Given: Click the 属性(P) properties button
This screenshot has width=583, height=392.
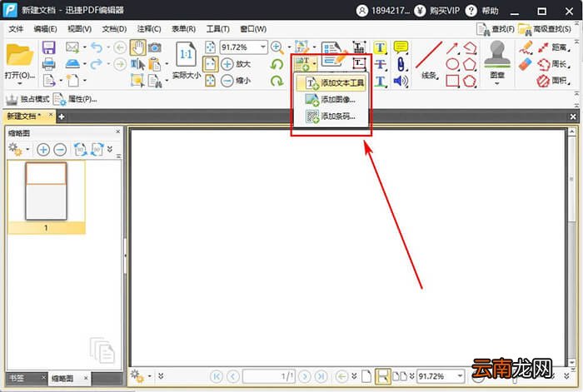Looking at the screenshot, I should tap(76, 99).
